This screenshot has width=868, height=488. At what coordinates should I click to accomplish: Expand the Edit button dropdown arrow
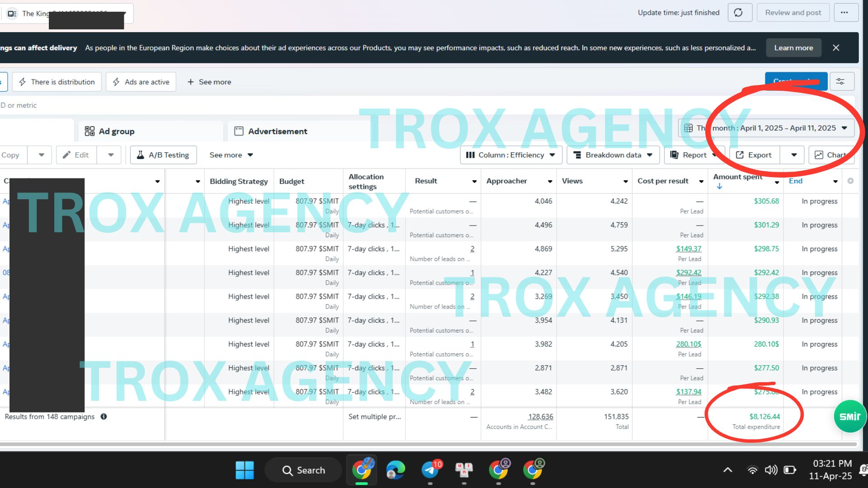[111, 155]
